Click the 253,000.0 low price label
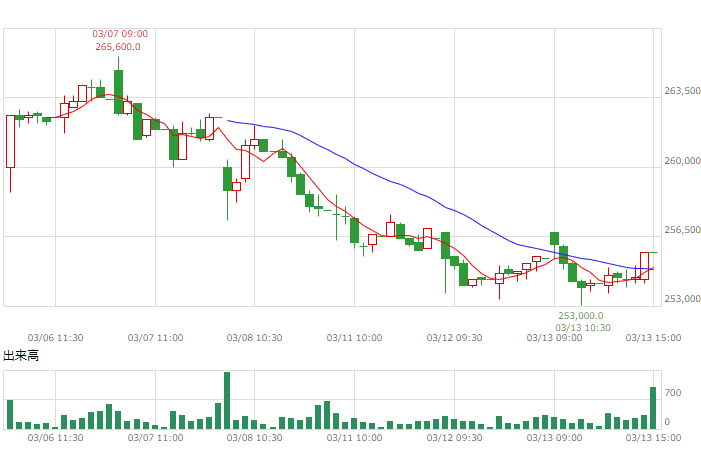Viewport: 701px width, 449px height. 581,316
